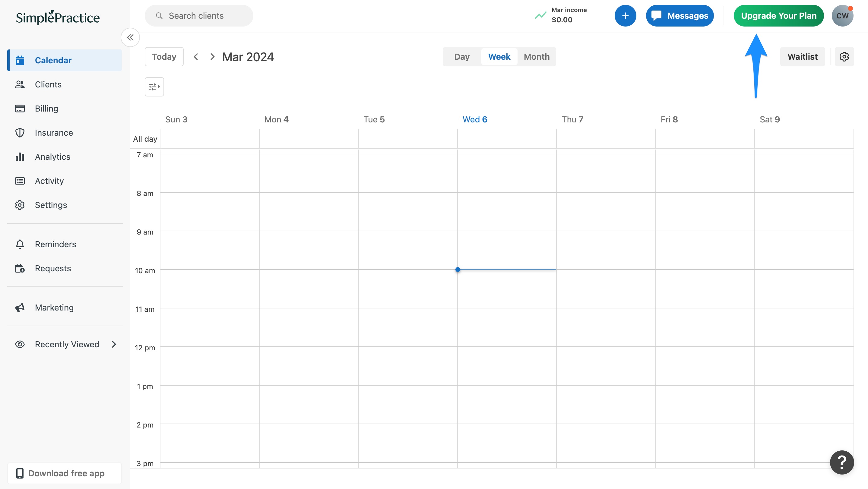Viewport: 868px width, 489px height.
Task: Click the search magnifier icon
Action: tap(159, 16)
